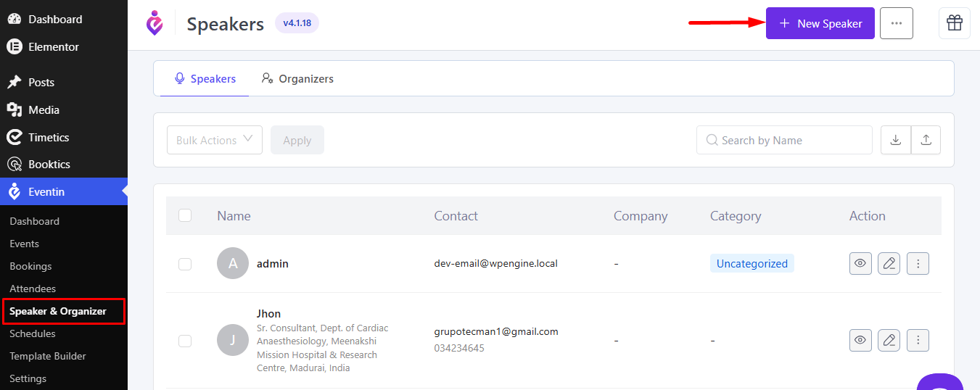The width and height of the screenshot is (980, 390).
Task: Click phone number 034234645
Action: 459,348
